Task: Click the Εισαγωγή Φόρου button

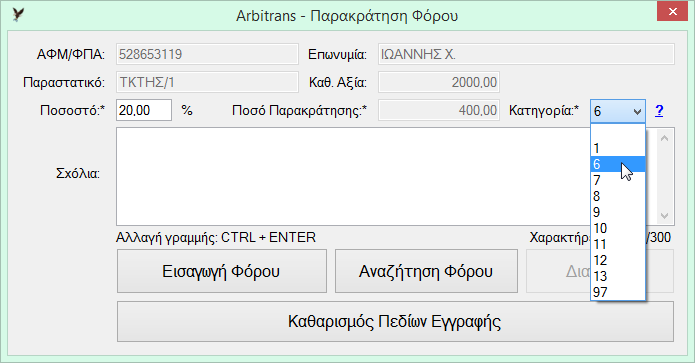Action: [222, 271]
